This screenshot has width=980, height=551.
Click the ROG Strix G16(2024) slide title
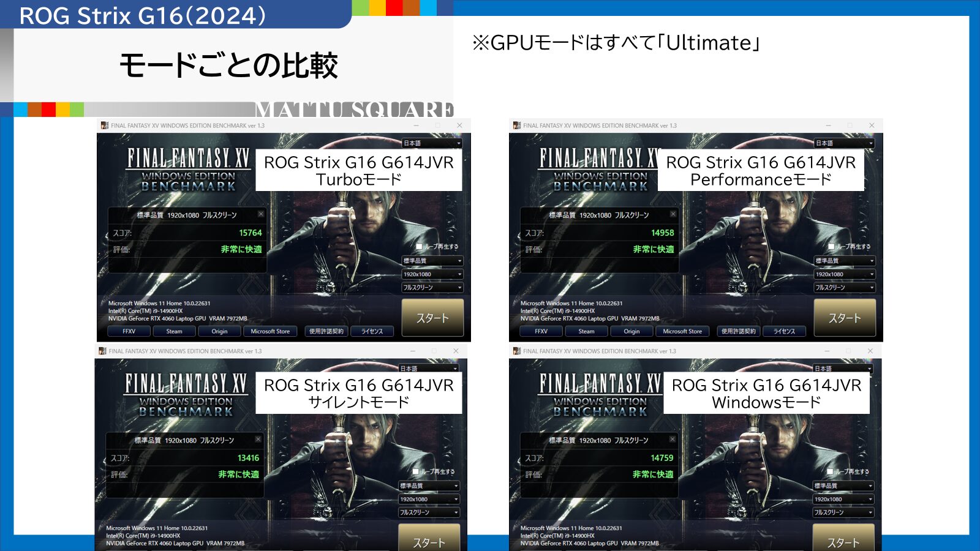(143, 15)
